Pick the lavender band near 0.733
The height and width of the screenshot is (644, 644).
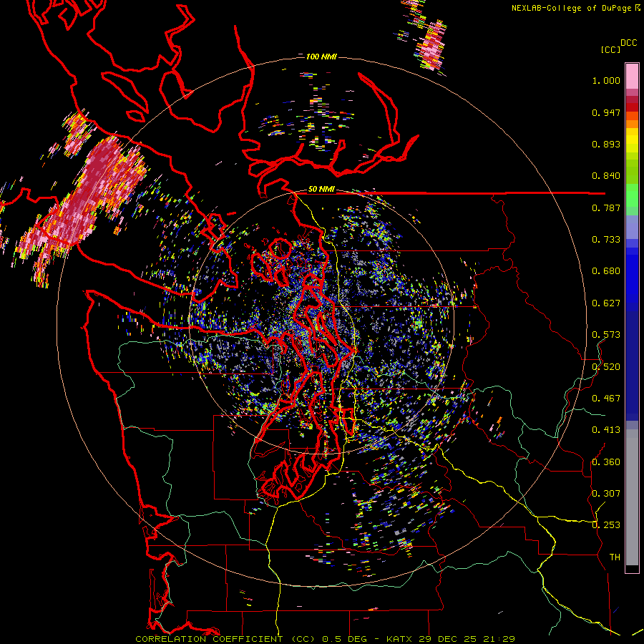tap(632, 232)
